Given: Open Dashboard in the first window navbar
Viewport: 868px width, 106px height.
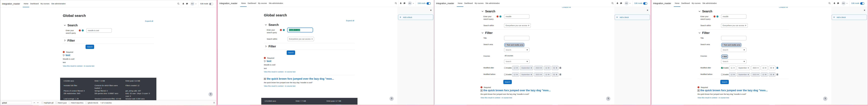Looking at the screenshot, I should tap(34, 4).
